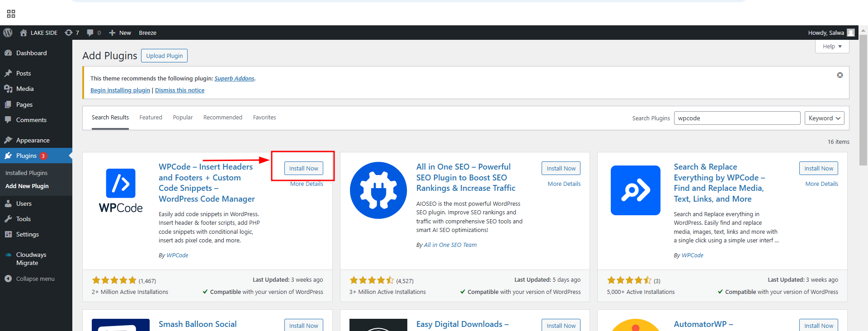Open the Keyword search type dropdown

click(x=824, y=118)
